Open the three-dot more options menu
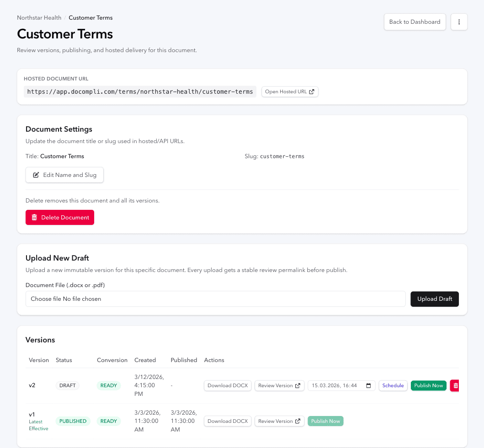This screenshot has width=484, height=448. [459, 22]
